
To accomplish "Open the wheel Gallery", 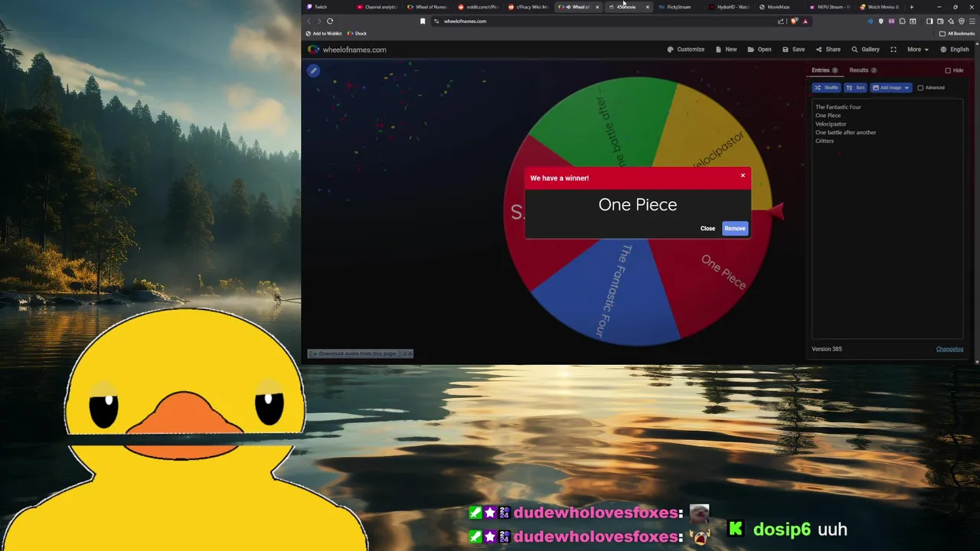I will click(865, 50).
